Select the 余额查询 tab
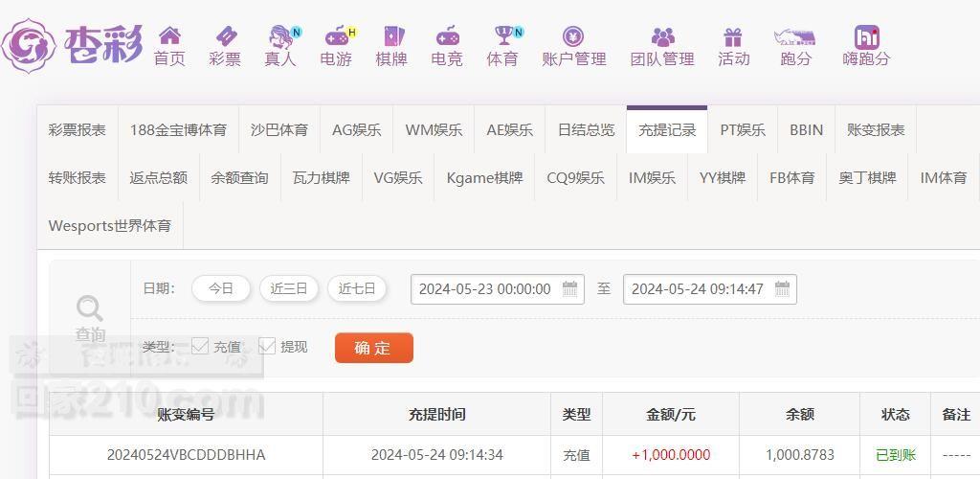 [239, 177]
